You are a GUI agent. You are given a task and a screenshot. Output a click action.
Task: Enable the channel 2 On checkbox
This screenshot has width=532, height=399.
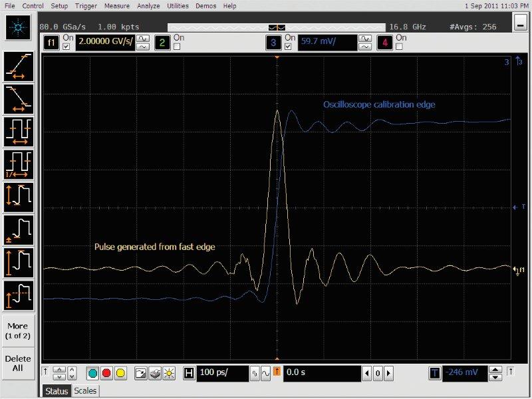click(x=177, y=47)
